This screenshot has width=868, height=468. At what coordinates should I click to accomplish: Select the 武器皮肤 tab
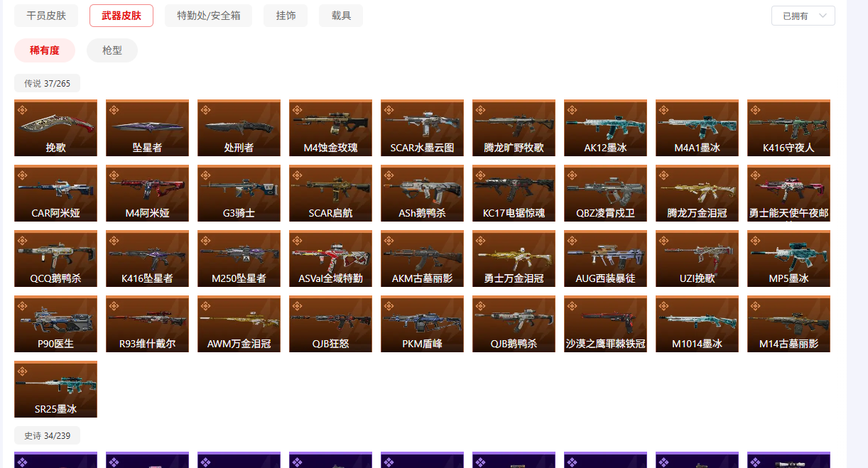pyautogui.click(x=121, y=16)
